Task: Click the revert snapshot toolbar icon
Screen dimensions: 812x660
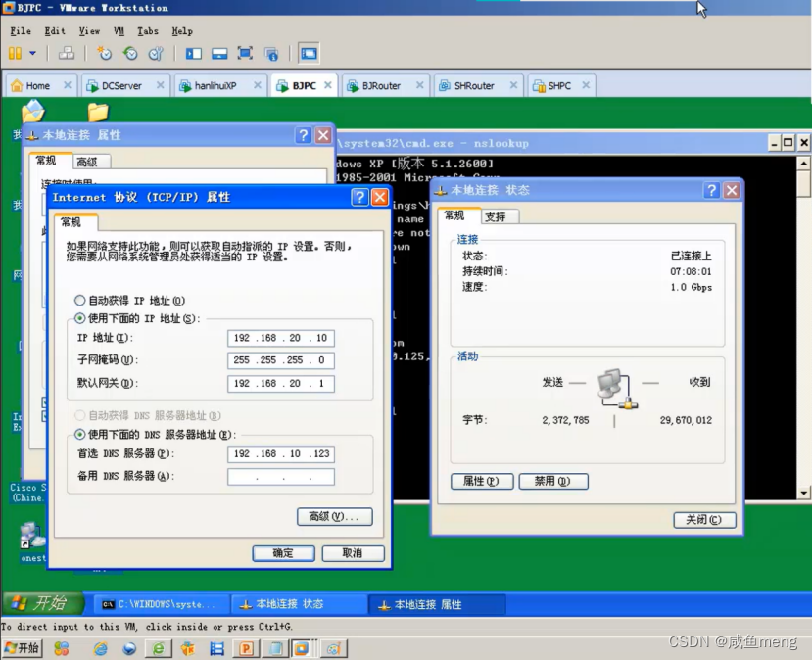Action: tap(130, 53)
